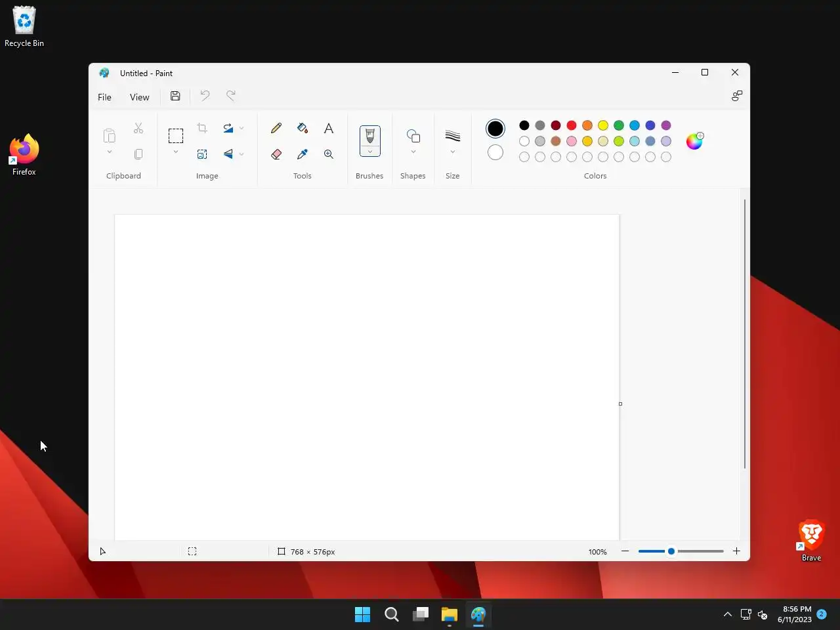Viewport: 840px width, 630px height.
Task: Open the View menu
Action: 139,97
